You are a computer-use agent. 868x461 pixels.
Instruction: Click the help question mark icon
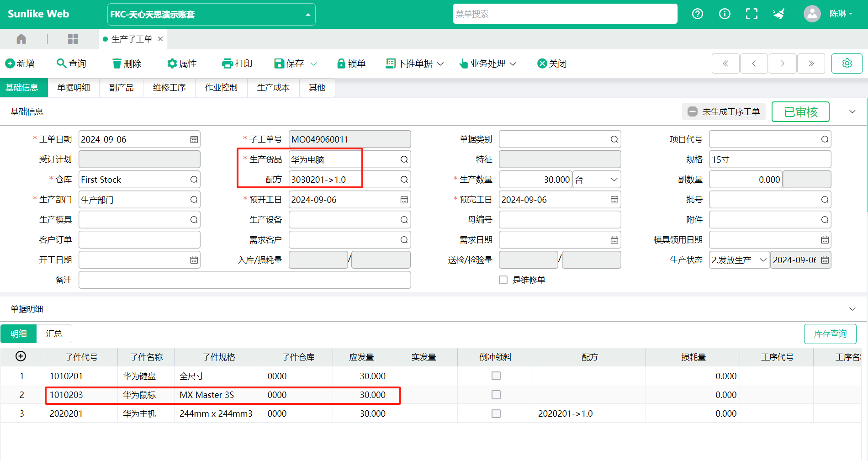click(697, 14)
